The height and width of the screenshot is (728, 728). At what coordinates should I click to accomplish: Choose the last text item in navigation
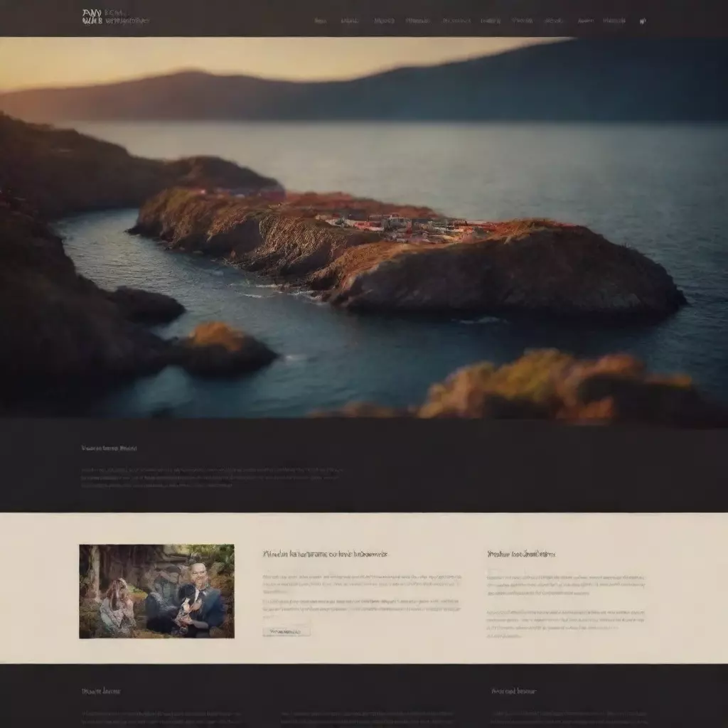pos(614,21)
